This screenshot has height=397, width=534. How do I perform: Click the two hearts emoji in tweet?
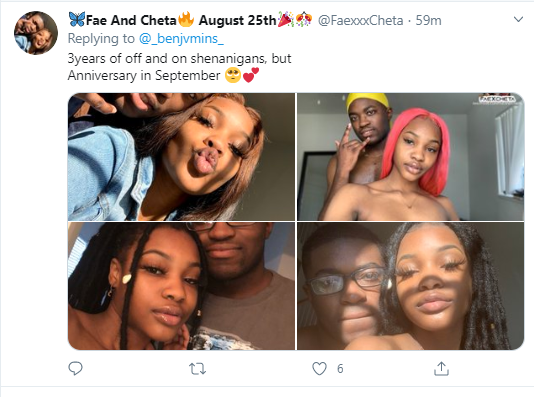click(x=251, y=75)
